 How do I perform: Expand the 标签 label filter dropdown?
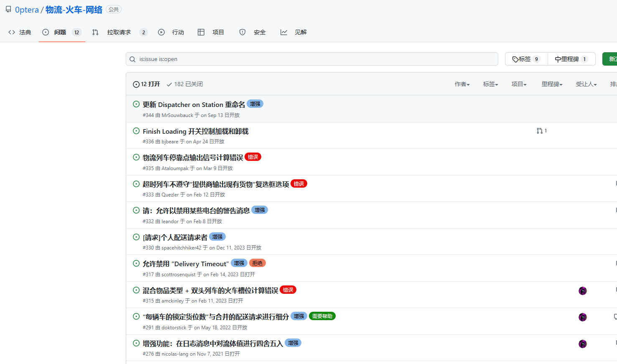[490, 84]
